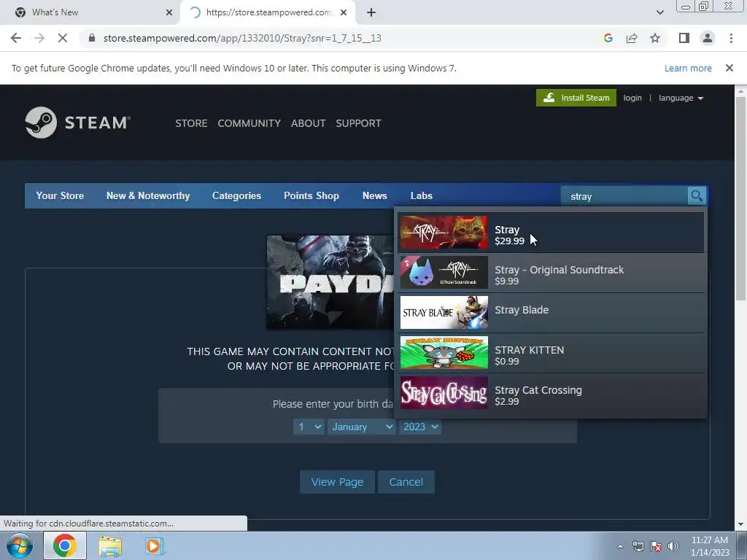Click the Action Center flag tray icon
This screenshot has height=560, width=747.
pos(656,546)
